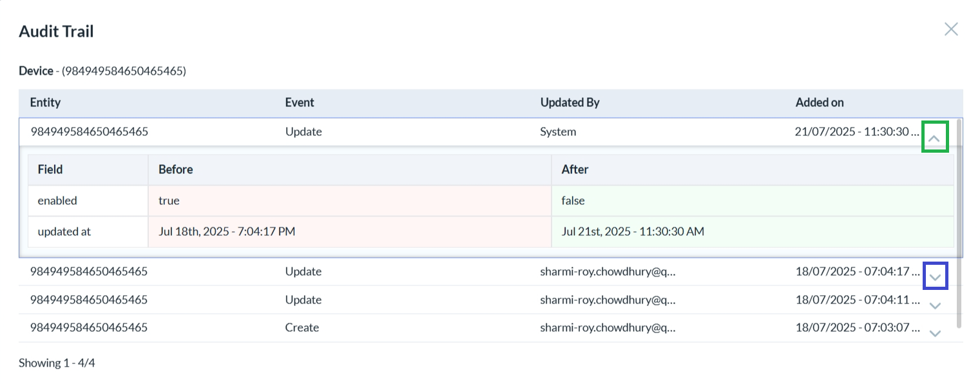
Task: Click the Jul 21st, 2025 after timestamp
Action: coord(632,231)
